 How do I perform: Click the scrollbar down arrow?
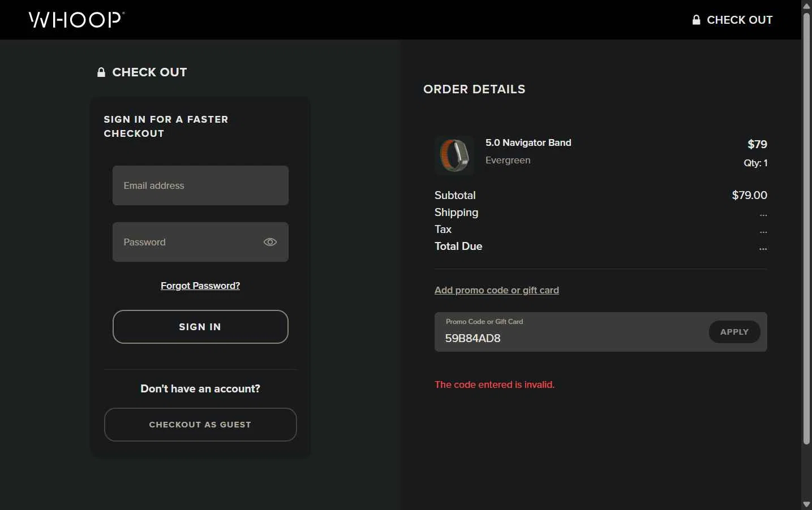click(x=806, y=504)
